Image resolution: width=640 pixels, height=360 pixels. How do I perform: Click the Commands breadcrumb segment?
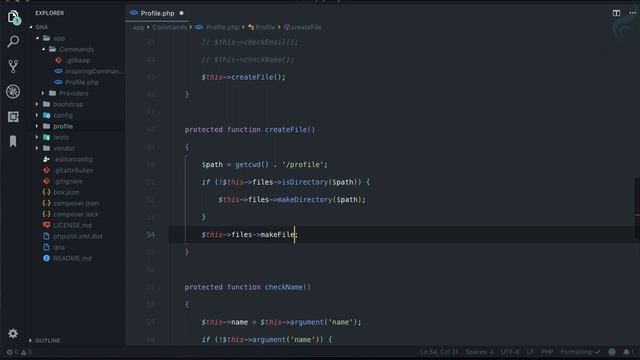[169, 27]
